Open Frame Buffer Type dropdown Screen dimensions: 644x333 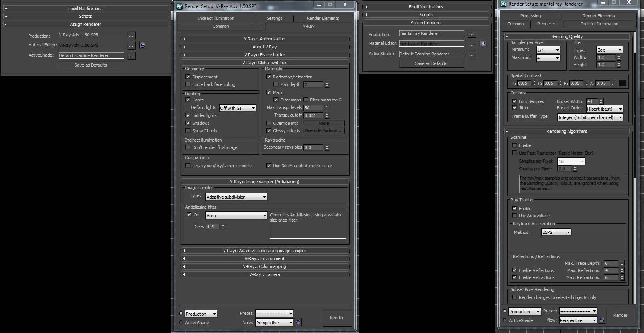pyautogui.click(x=590, y=117)
